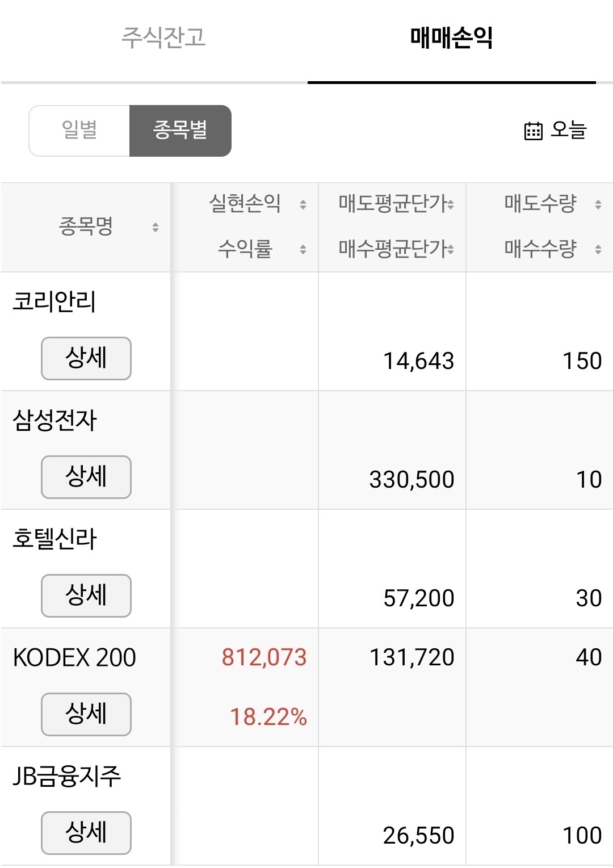The width and height of the screenshot is (613, 868).
Task: Select the 매매손익 tab
Action: pyautogui.click(x=452, y=37)
